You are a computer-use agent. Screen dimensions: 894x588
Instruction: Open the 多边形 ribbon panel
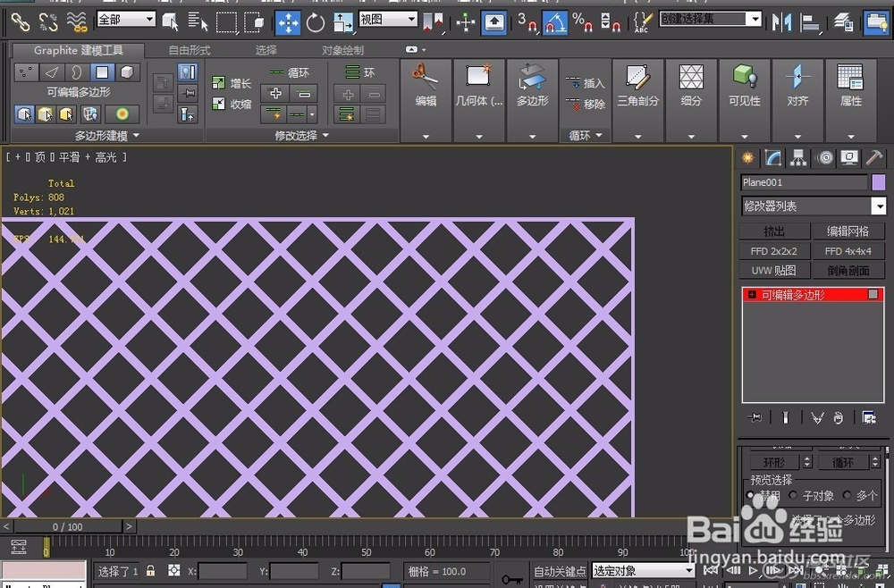[x=532, y=100]
